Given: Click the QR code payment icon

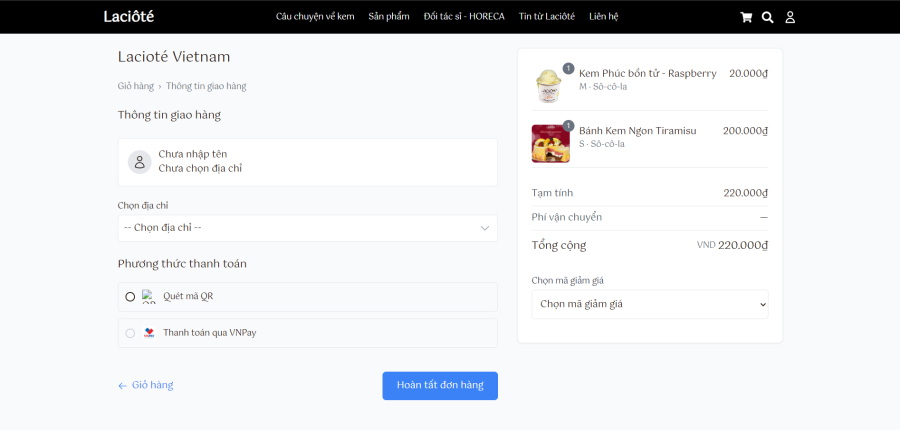Looking at the screenshot, I should pos(149,297).
